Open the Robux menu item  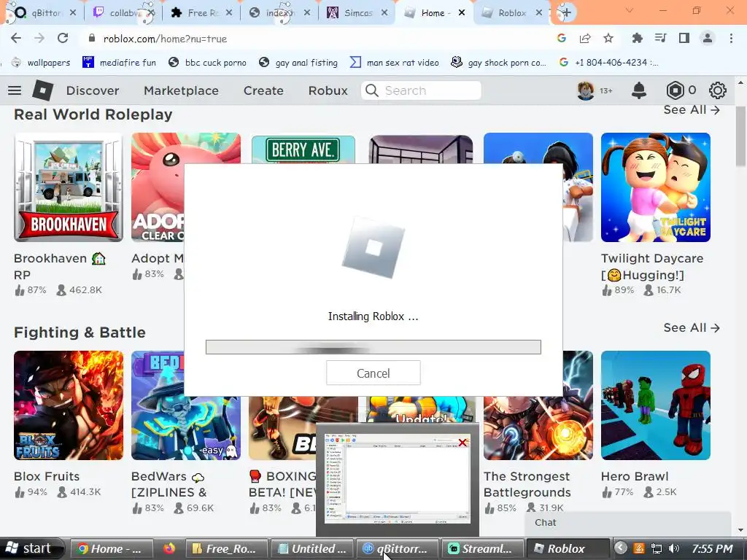click(328, 90)
